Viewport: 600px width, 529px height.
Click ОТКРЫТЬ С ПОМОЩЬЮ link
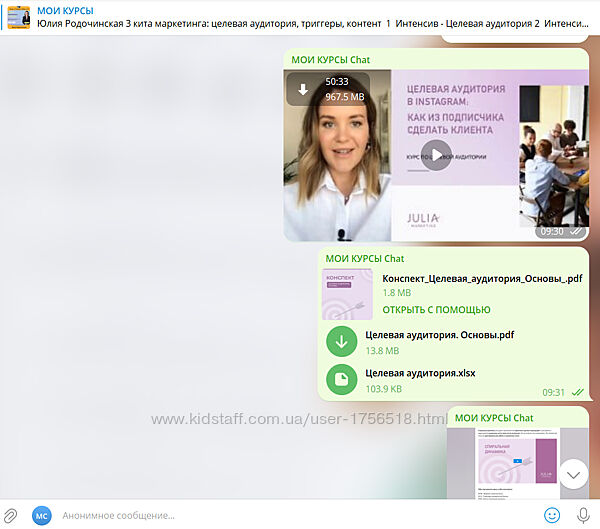point(436,310)
